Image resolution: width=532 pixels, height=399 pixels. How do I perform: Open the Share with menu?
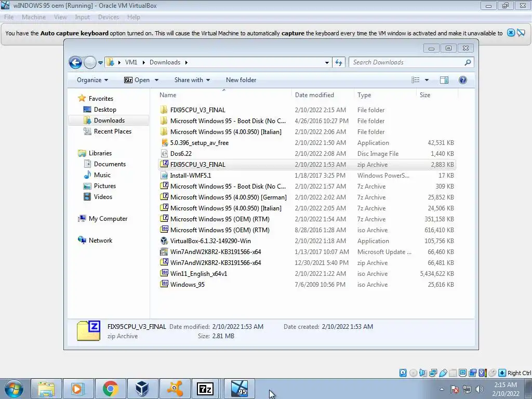192,80
